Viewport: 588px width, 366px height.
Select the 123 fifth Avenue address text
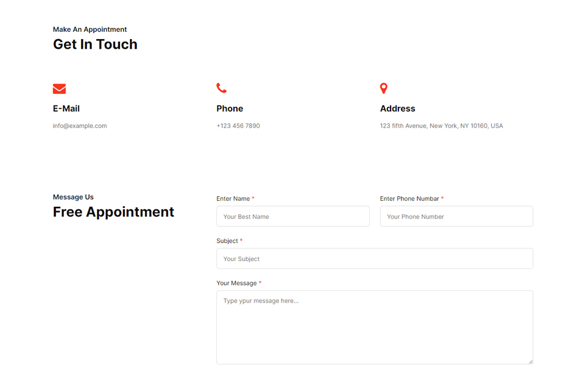[x=441, y=126]
